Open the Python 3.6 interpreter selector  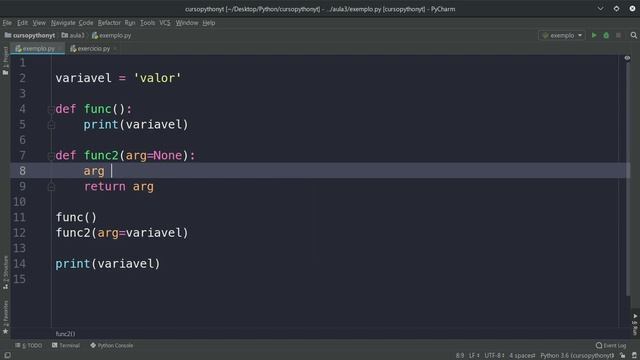click(x=577, y=356)
